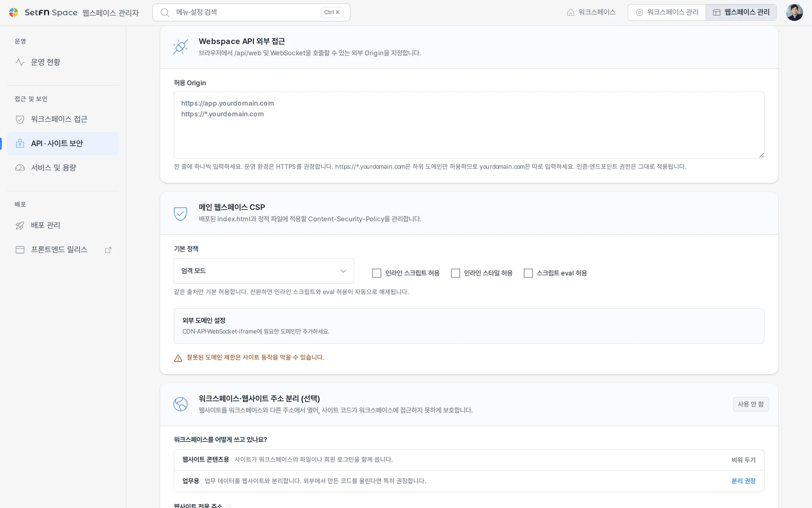812x508 pixels.
Task: Enable 스크립트 eval 허용 checkbox
Action: click(528, 273)
